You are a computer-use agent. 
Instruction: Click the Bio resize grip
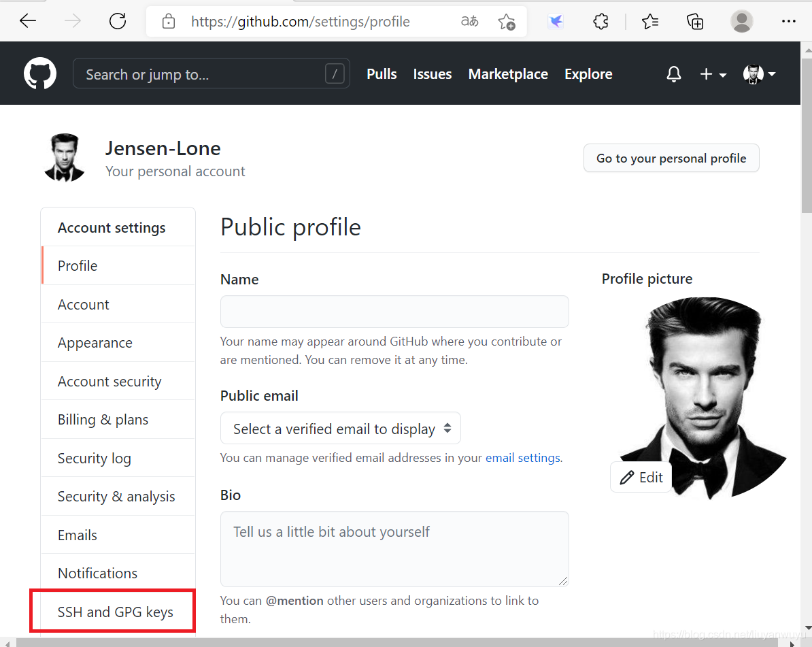(563, 581)
